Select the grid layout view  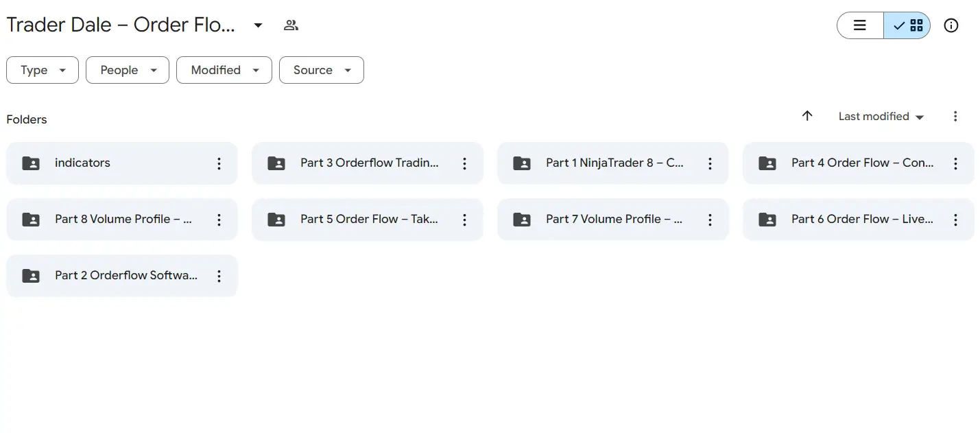(907, 25)
